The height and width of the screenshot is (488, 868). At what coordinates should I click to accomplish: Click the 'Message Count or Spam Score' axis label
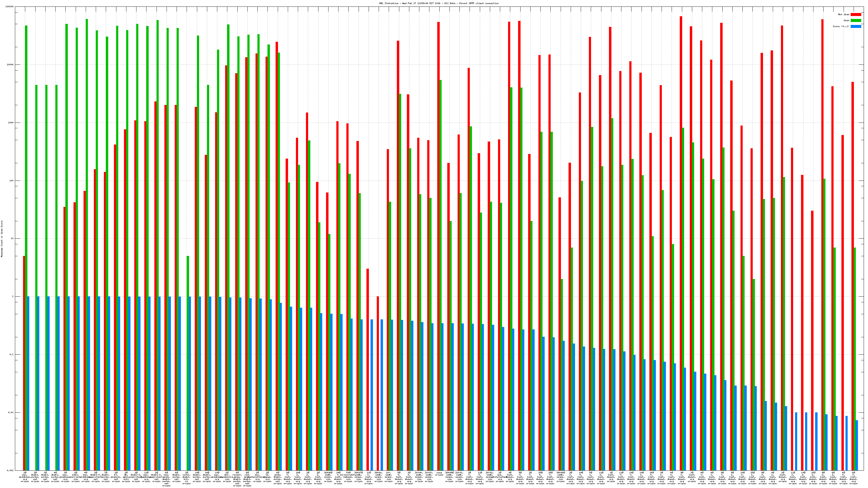(x=2, y=239)
